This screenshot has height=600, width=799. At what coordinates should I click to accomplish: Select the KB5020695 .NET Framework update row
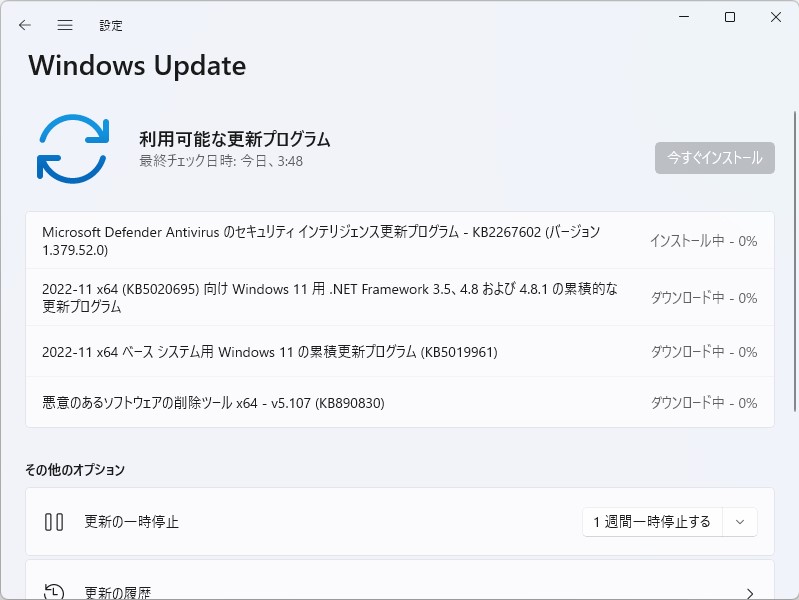click(x=400, y=297)
